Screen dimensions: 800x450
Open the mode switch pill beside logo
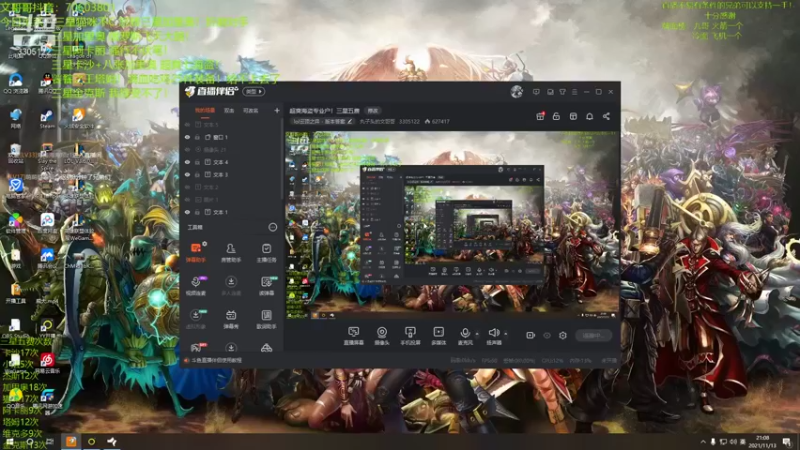pyautogui.click(x=254, y=91)
